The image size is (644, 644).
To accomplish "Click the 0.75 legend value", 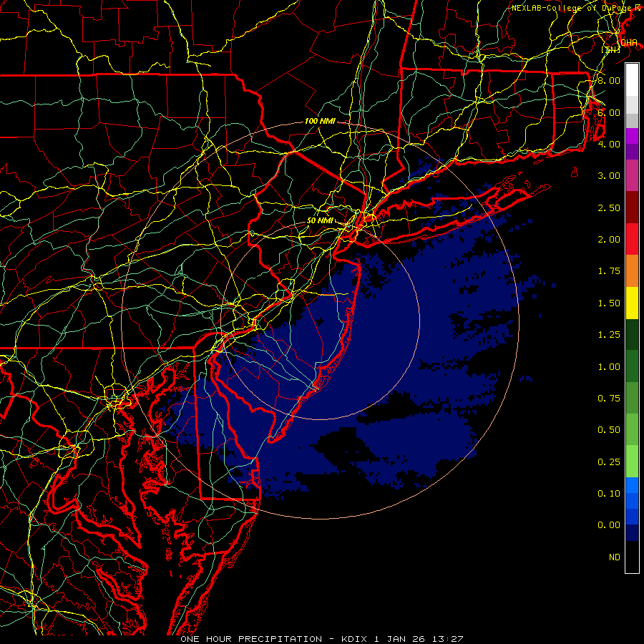I will pyautogui.click(x=609, y=399).
